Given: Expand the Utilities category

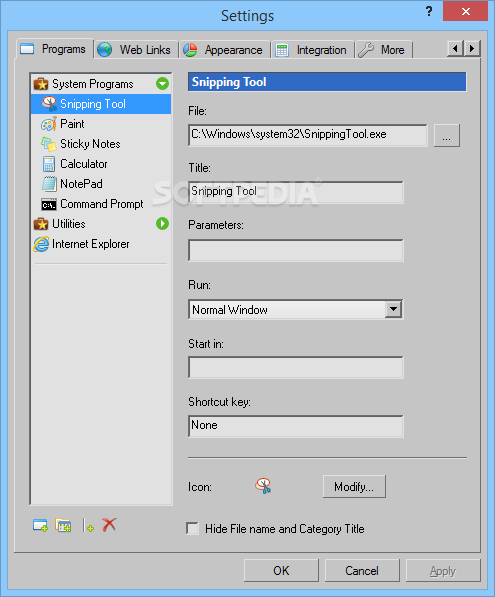Looking at the screenshot, I should pyautogui.click(x=163, y=223).
